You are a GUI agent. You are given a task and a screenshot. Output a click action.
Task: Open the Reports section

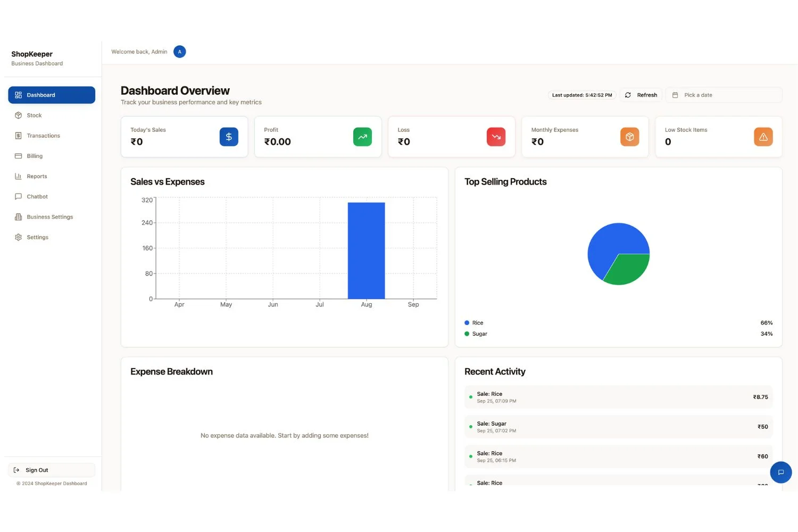click(x=37, y=176)
